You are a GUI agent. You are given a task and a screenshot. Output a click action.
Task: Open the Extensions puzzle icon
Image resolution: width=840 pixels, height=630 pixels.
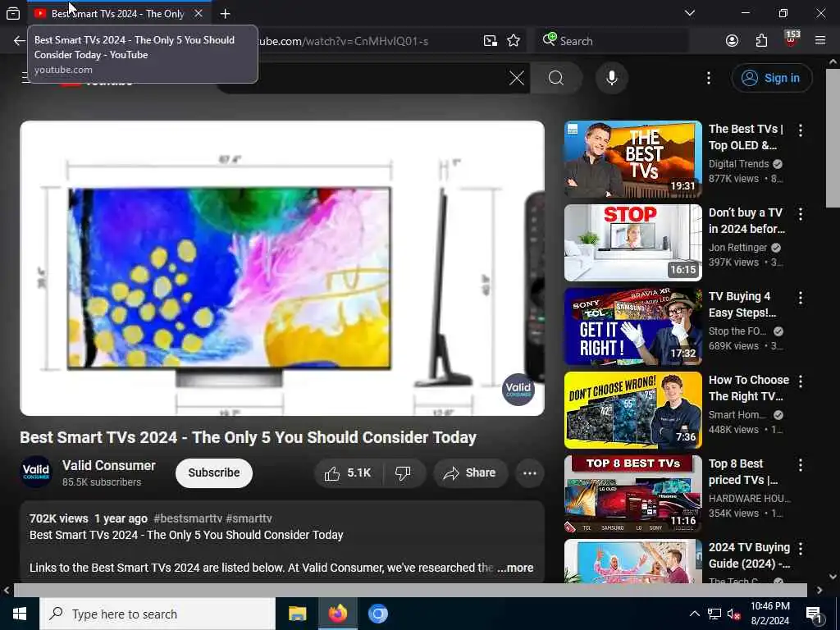coord(761,41)
